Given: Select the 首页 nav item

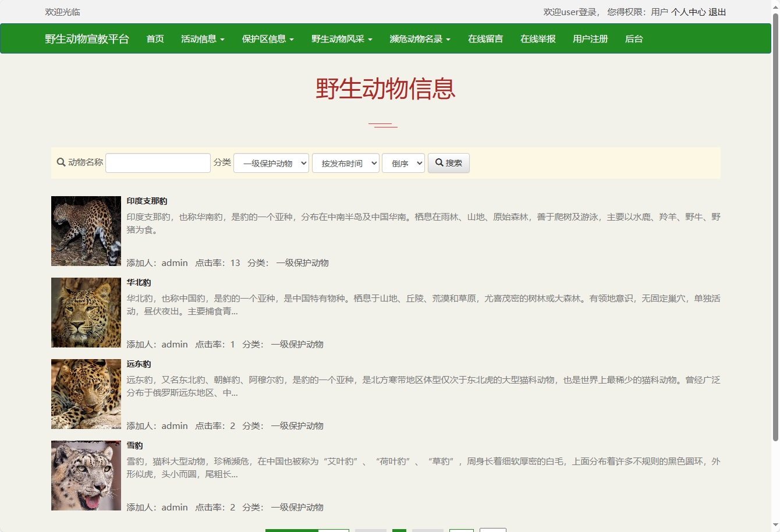Looking at the screenshot, I should click(155, 38).
